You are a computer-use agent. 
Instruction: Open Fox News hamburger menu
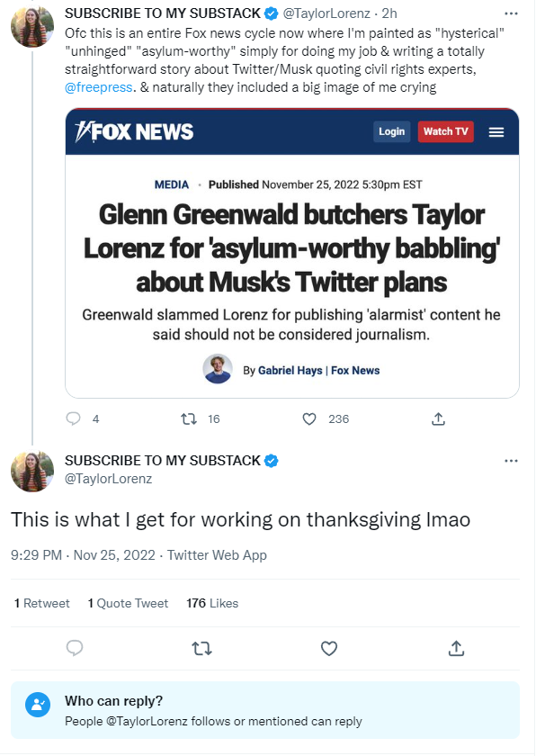click(x=496, y=132)
